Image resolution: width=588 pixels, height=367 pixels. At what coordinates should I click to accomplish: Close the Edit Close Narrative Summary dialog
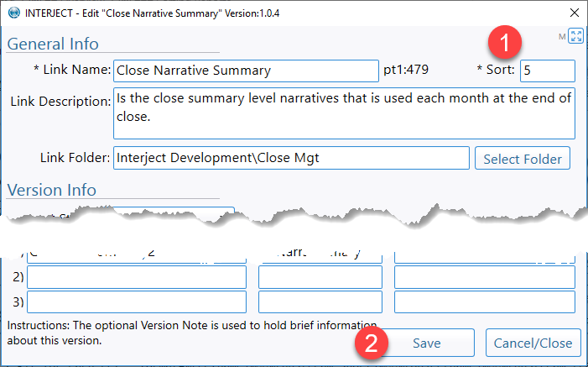coord(574,13)
